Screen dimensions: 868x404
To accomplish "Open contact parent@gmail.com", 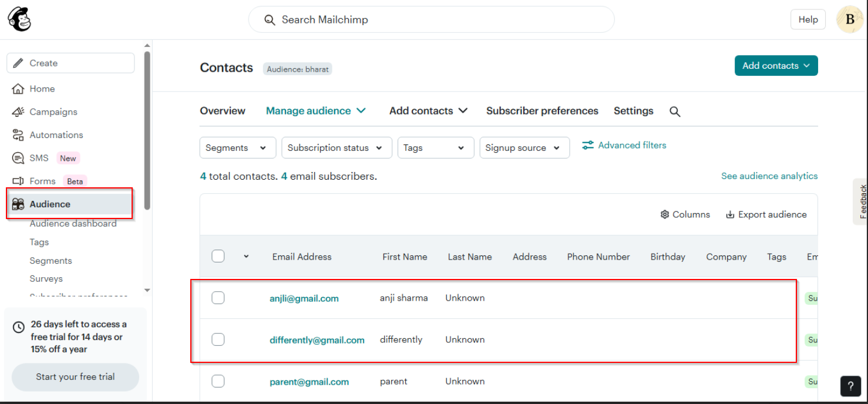I will pyautogui.click(x=309, y=382).
